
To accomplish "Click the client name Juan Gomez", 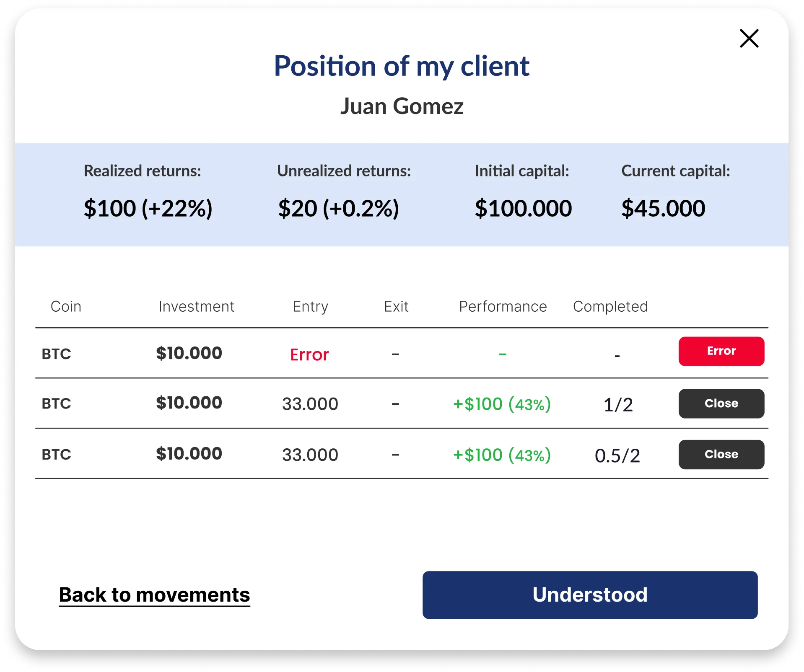I will 402,106.
